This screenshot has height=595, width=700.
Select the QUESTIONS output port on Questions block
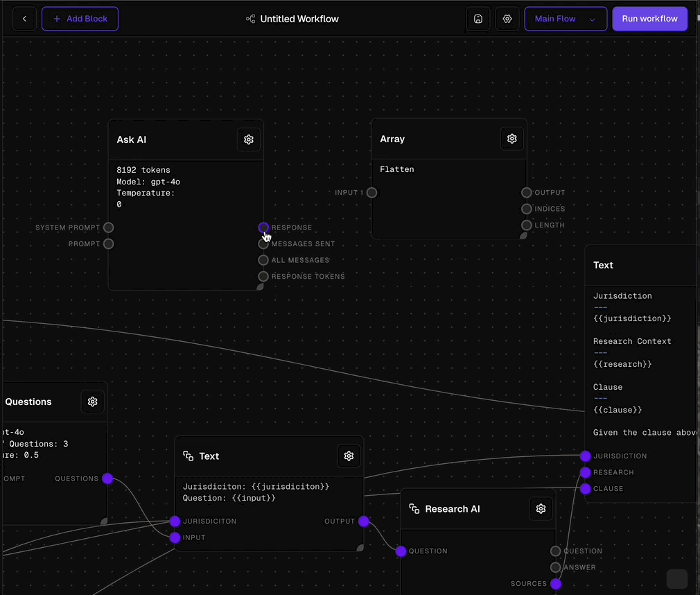click(107, 478)
